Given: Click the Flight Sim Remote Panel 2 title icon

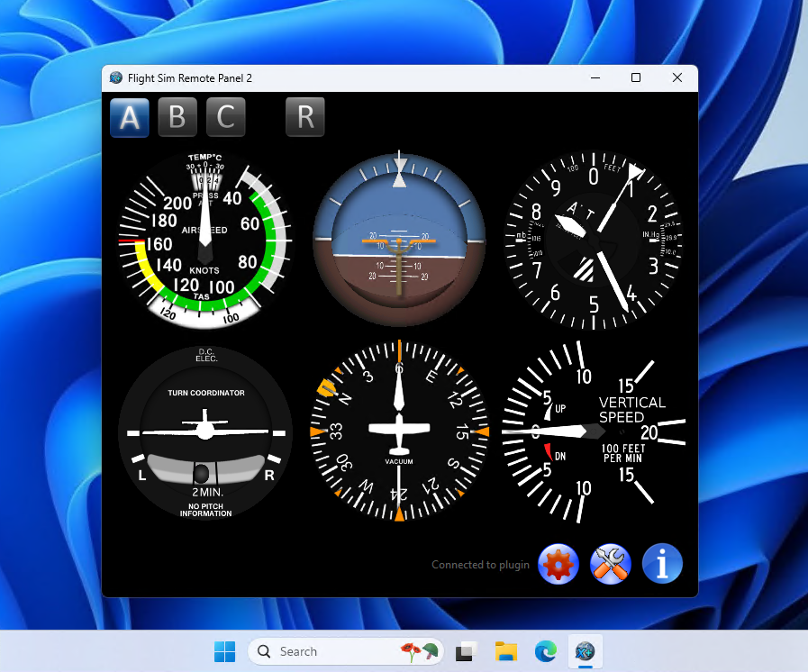Looking at the screenshot, I should pyautogui.click(x=116, y=77).
